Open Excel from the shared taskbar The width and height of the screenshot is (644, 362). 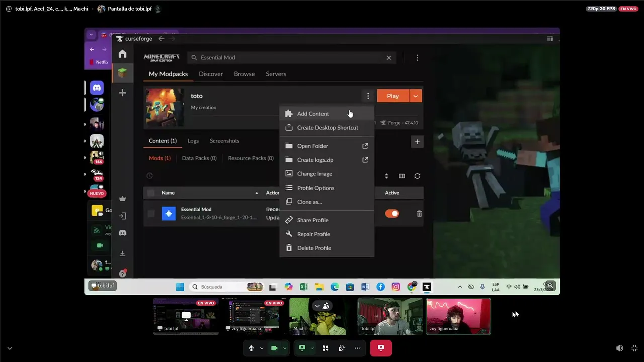point(304,287)
